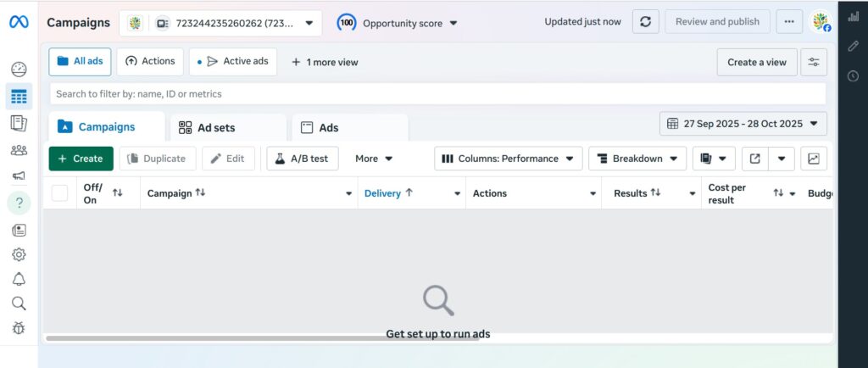
Task: Open the charts icon below date range
Action: pyautogui.click(x=814, y=159)
